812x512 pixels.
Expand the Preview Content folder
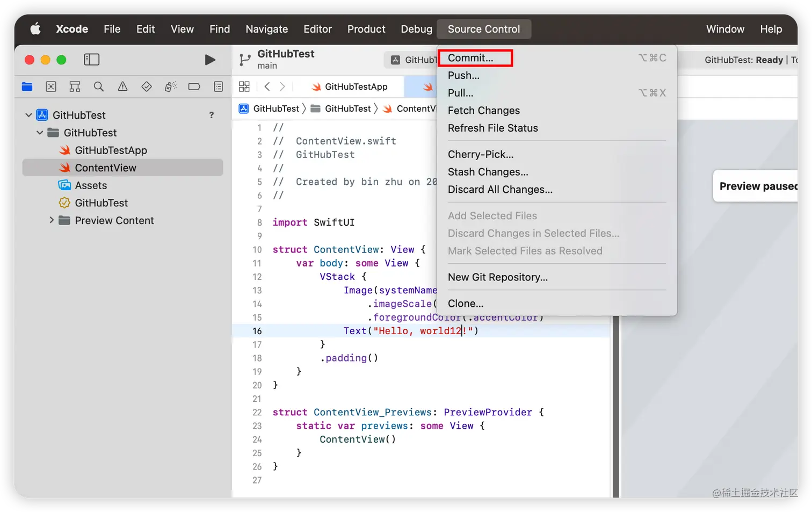click(x=52, y=220)
